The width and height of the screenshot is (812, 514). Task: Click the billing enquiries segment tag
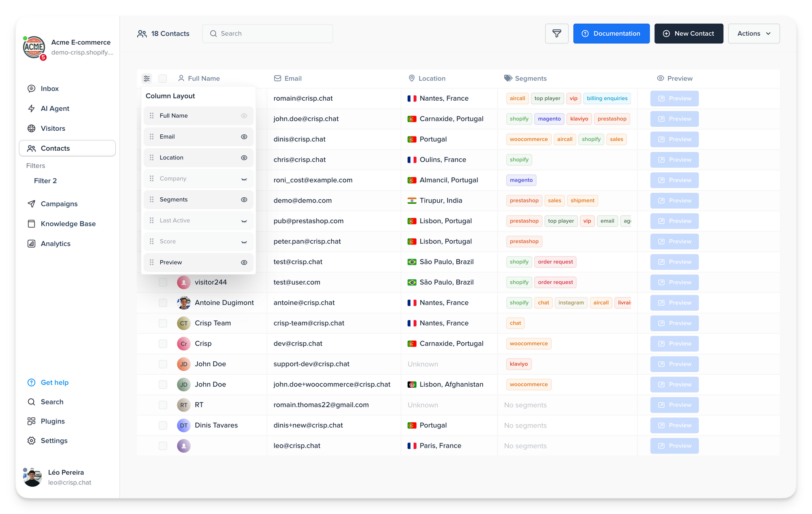pos(607,98)
